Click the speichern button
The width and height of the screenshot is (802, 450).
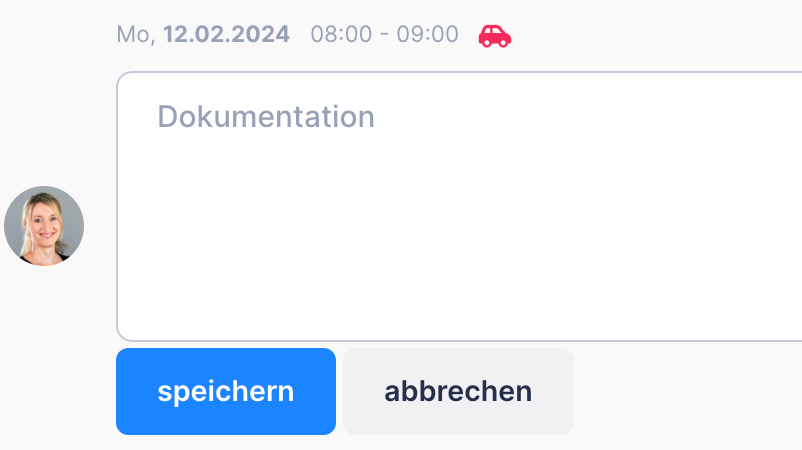[x=226, y=391]
